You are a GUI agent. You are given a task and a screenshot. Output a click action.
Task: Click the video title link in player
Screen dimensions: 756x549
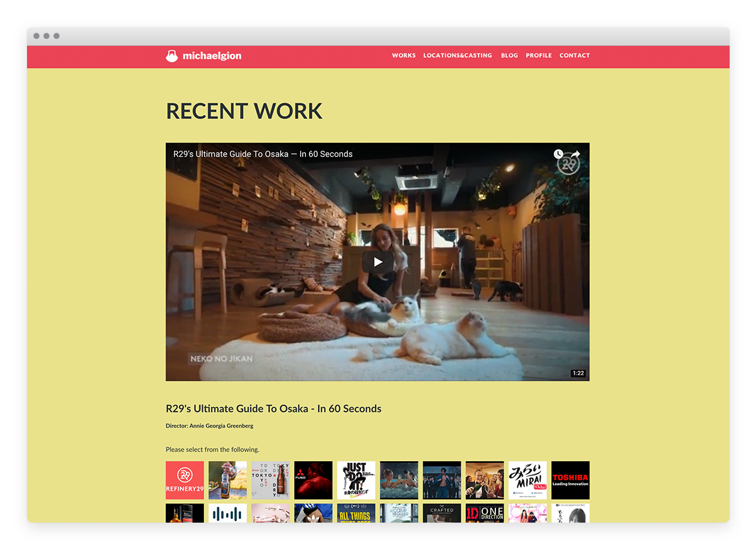[263, 154]
